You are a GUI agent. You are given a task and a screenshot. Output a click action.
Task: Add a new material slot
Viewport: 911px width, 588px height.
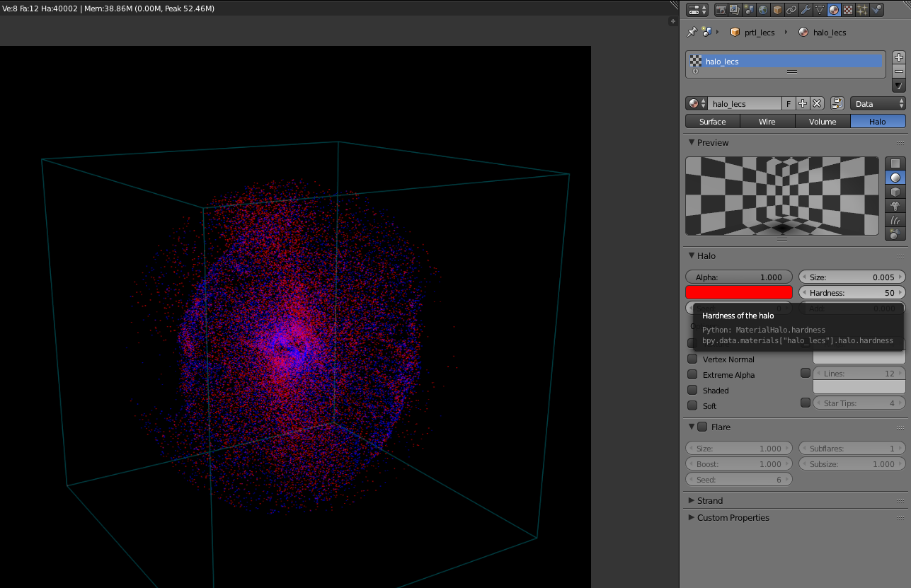click(x=899, y=57)
